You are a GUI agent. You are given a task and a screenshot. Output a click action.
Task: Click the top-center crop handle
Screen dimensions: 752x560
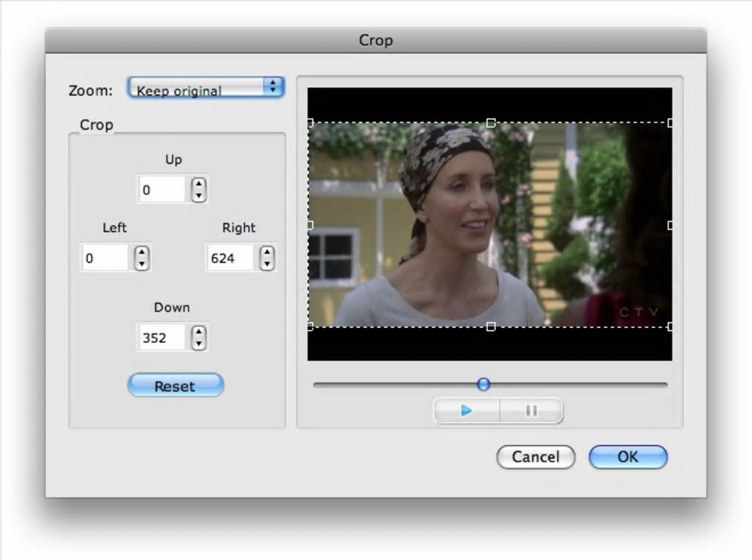tap(490, 123)
